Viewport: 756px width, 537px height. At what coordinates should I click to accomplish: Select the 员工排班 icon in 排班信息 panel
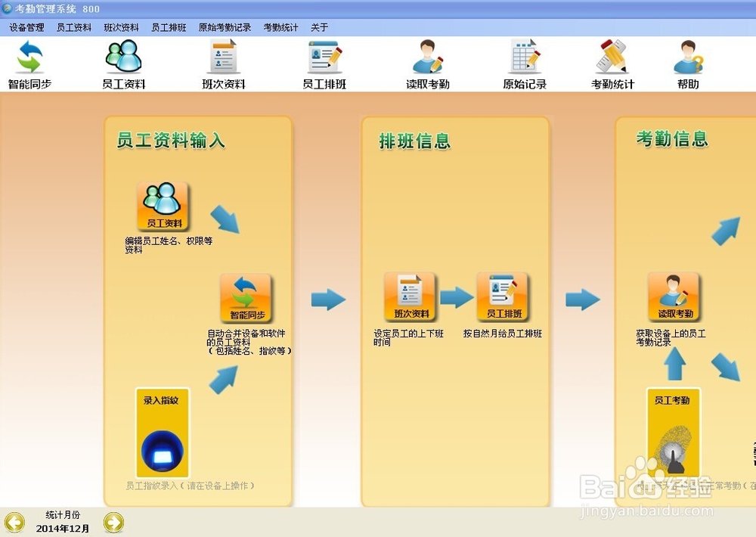[x=503, y=296]
